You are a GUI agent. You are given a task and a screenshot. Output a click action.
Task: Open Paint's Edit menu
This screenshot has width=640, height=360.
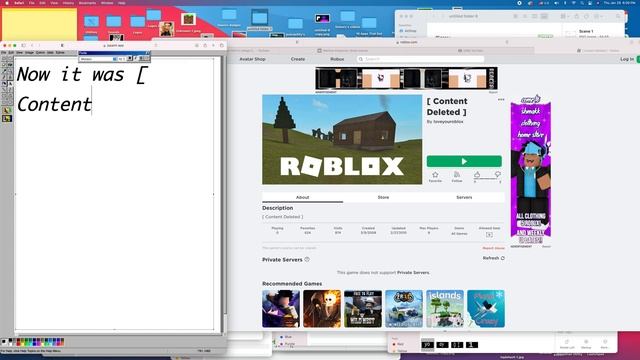click(x=11, y=53)
